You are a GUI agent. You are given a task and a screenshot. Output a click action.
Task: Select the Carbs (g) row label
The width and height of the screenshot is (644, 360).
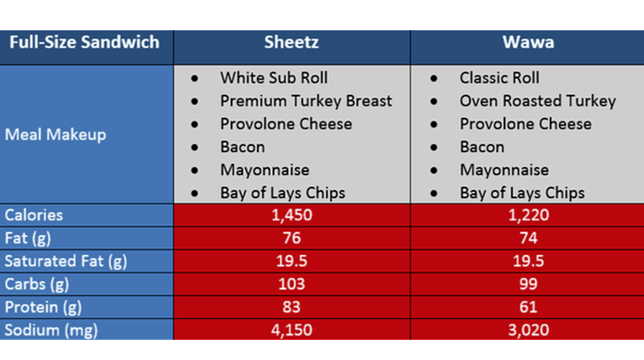(37, 284)
